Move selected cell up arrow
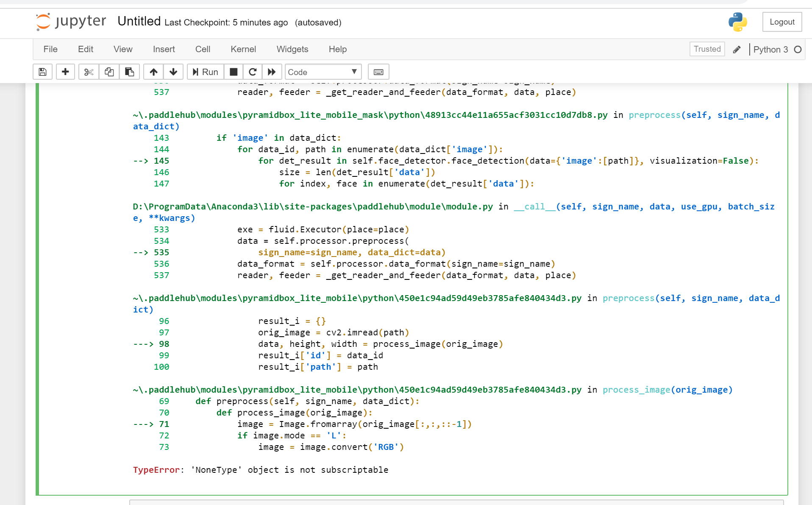 tap(153, 72)
